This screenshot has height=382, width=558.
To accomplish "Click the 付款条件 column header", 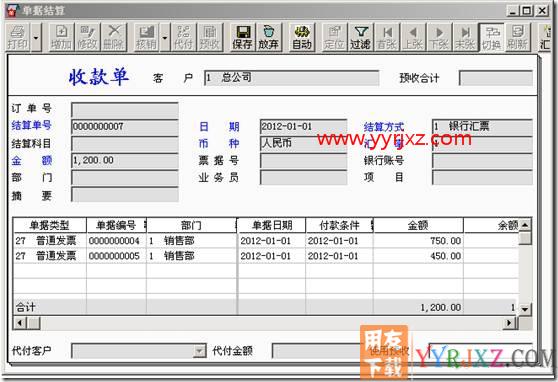I will (x=339, y=225).
